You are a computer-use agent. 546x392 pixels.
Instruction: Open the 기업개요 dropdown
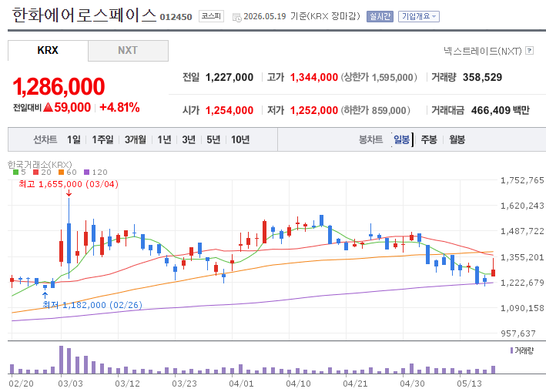(x=419, y=16)
